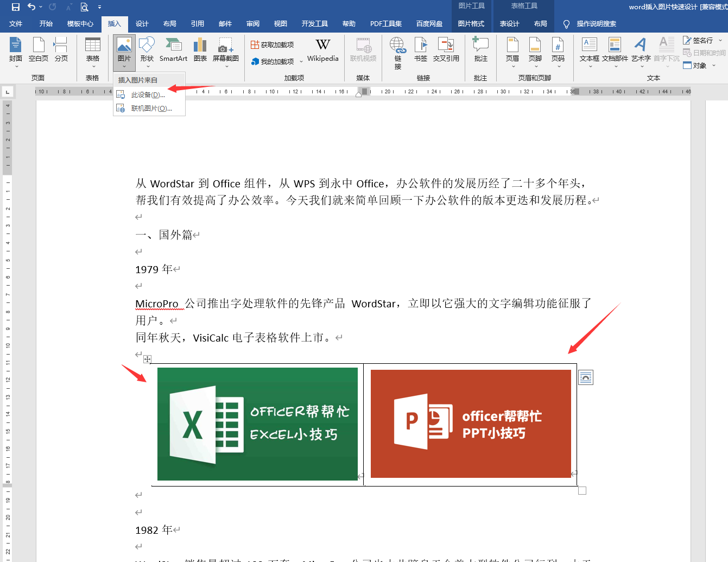728x562 pixels.
Task: Open the 模板中心 template center tab
Action: (80, 24)
